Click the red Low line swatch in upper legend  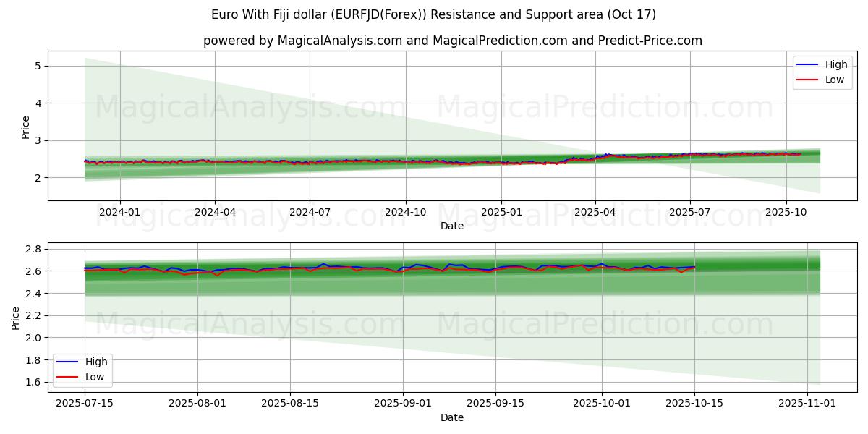[x=807, y=80]
